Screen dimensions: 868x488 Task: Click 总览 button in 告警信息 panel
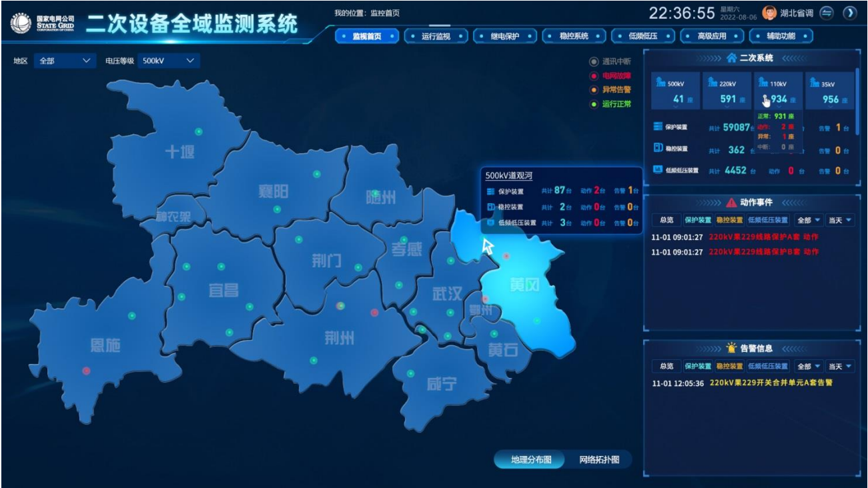(667, 366)
